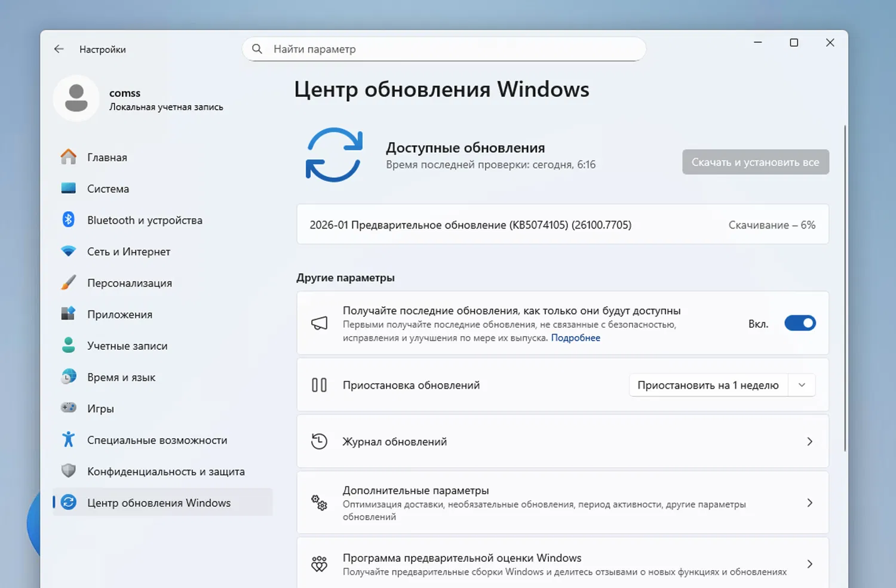Image resolution: width=896 pixels, height=588 pixels.
Task: Open Сеть и Интернет section
Action: click(x=162, y=251)
